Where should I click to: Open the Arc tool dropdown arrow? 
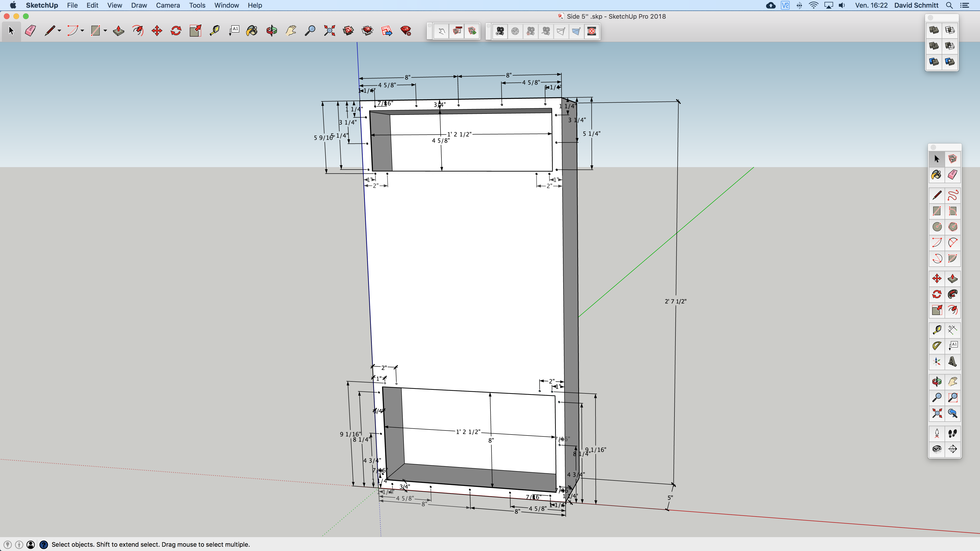(82, 31)
